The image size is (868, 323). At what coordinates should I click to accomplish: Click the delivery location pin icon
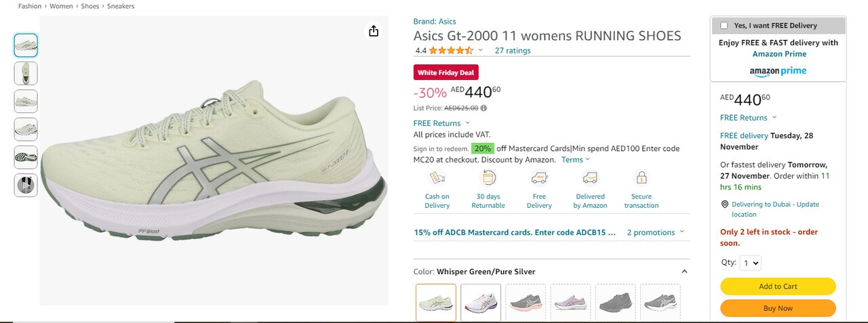pyautogui.click(x=724, y=204)
